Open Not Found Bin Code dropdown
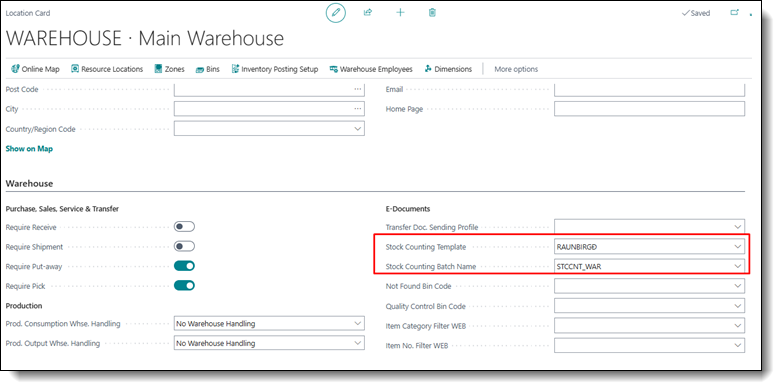This screenshot has height=391, width=782. (738, 286)
